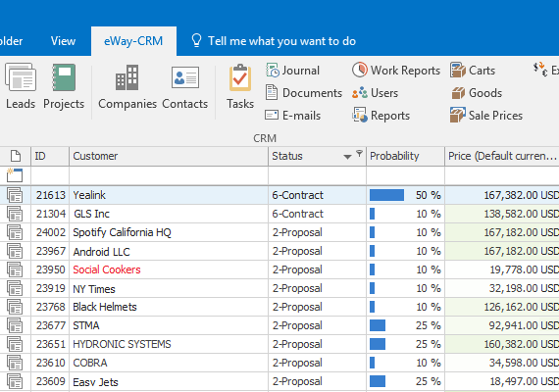Viewport: 559px width, 392px height.
Task: Open Work Reports in the ribbon
Action: (396, 71)
